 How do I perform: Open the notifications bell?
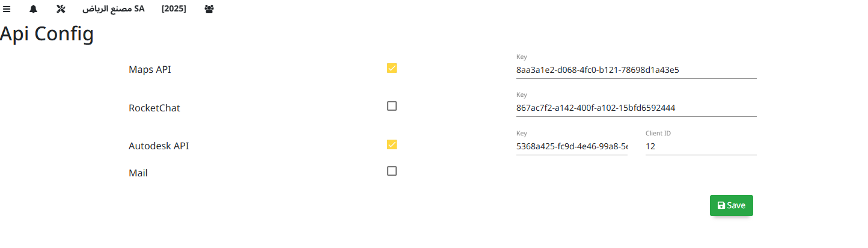point(33,9)
